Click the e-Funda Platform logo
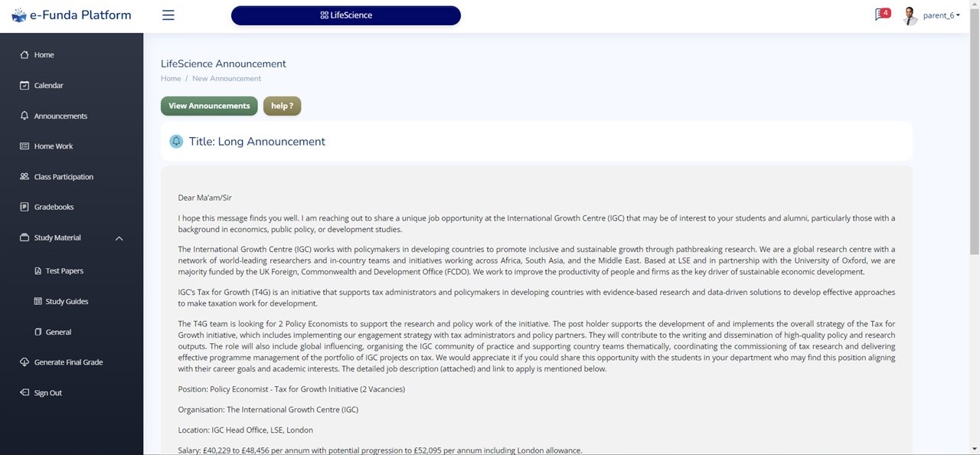The width and height of the screenshot is (980, 455). point(72,15)
